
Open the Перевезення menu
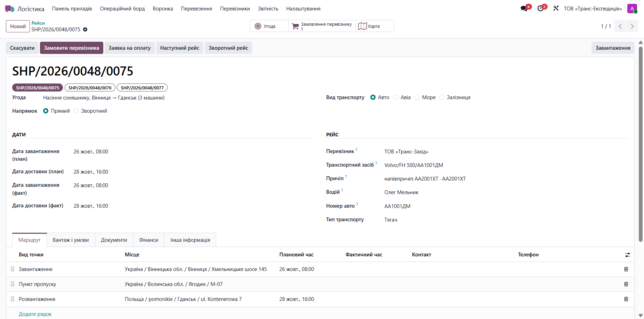[196, 9]
